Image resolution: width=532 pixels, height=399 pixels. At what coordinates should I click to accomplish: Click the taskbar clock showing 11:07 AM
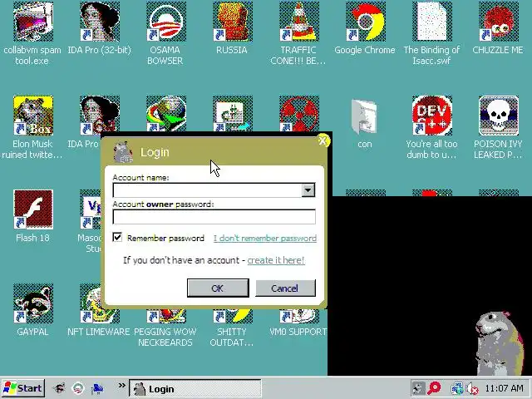[x=504, y=388]
